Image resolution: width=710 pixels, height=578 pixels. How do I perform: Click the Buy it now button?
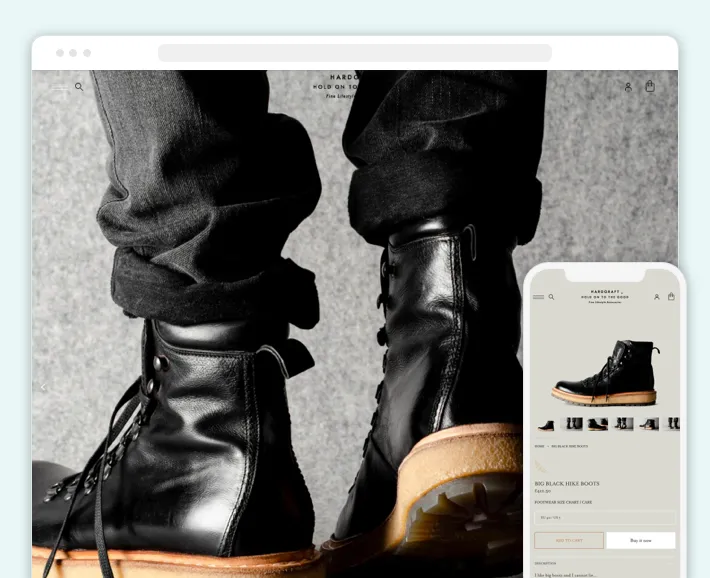coord(641,540)
